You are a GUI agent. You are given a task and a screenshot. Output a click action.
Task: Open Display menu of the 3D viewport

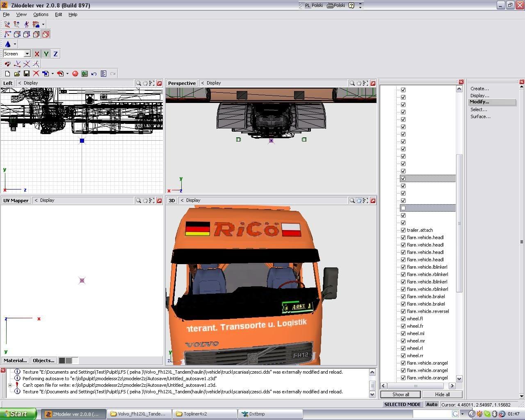click(193, 201)
